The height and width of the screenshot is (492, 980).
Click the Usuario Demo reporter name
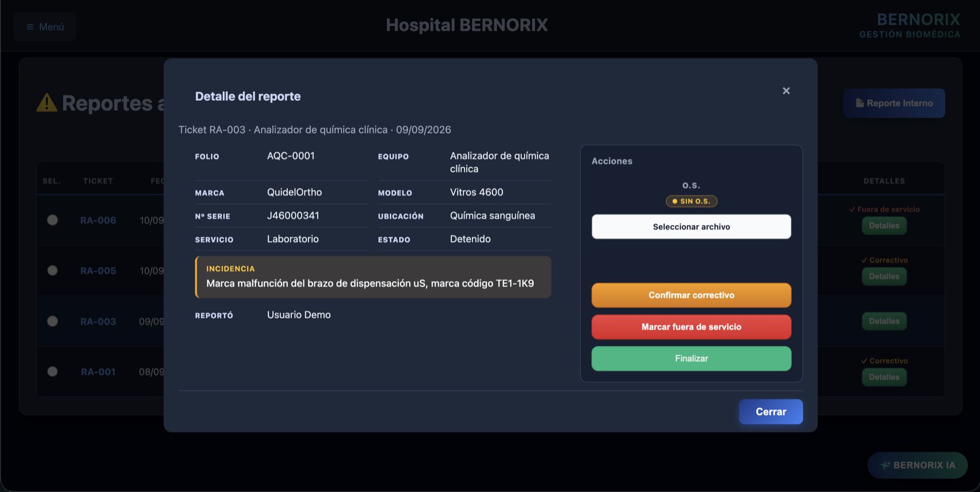pyautogui.click(x=299, y=315)
